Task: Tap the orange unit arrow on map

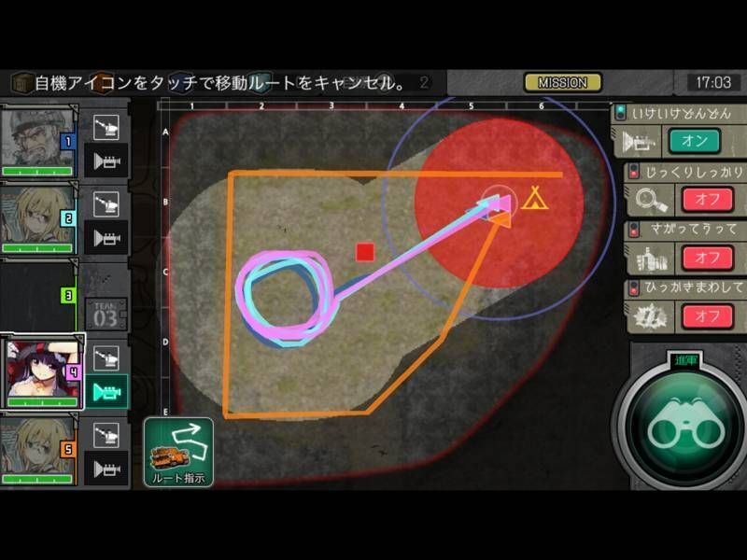Action: coord(501,220)
